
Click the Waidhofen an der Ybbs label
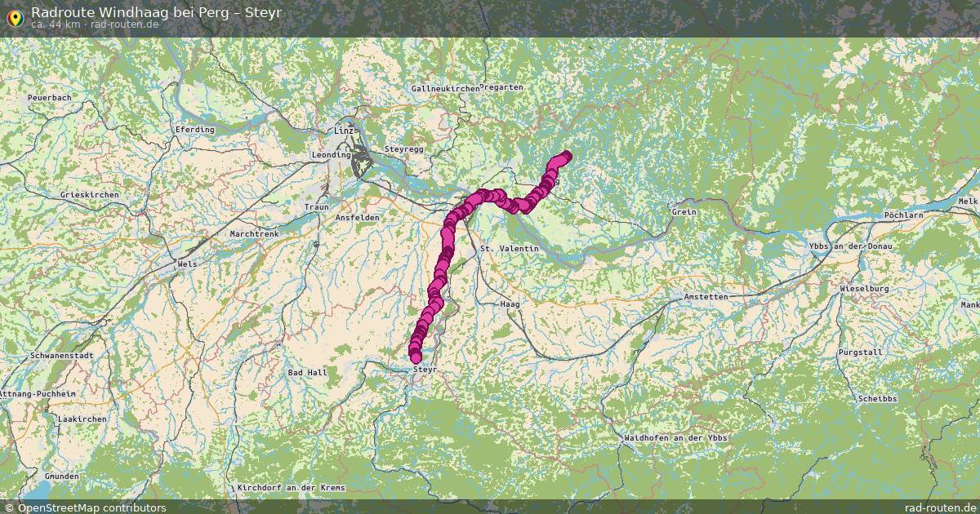click(x=675, y=438)
